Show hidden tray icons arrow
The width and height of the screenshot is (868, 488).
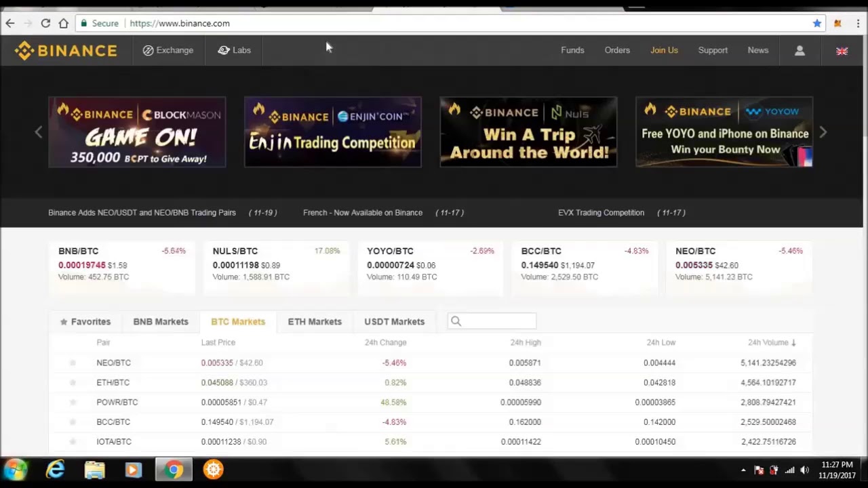pyautogui.click(x=743, y=470)
